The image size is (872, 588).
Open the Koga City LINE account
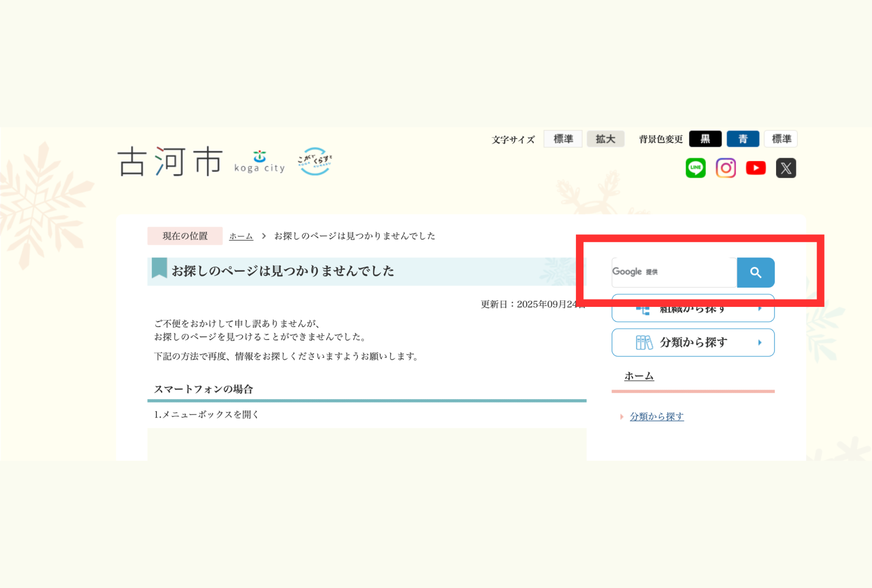click(x=696, y=168)
